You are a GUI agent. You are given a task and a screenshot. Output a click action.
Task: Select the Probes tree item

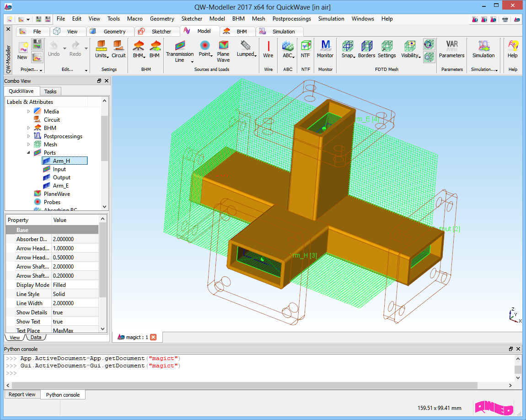point(52,202)
